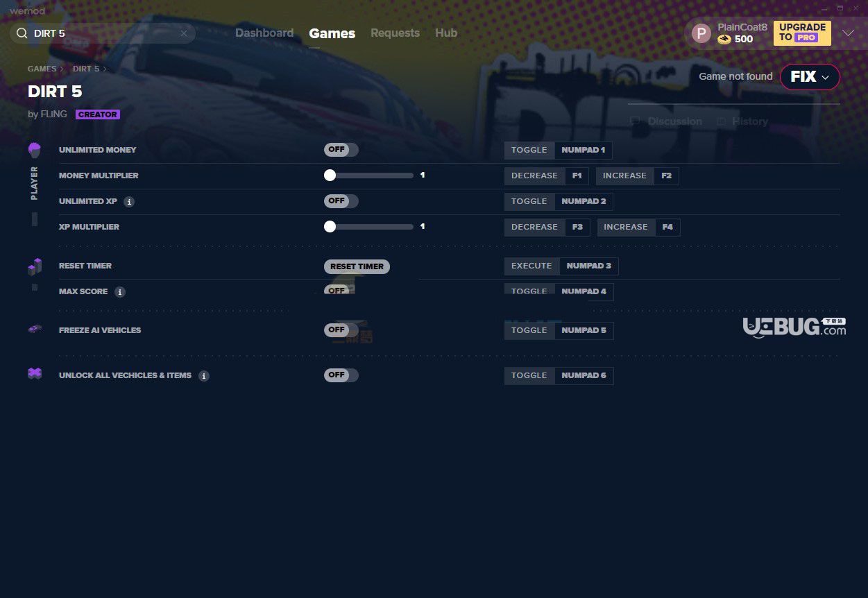The height and width of the screenshot is (598, 868).
Task: Click the F4 increase hotkey for XP Multiplier
Action: [x=667, y=227]
